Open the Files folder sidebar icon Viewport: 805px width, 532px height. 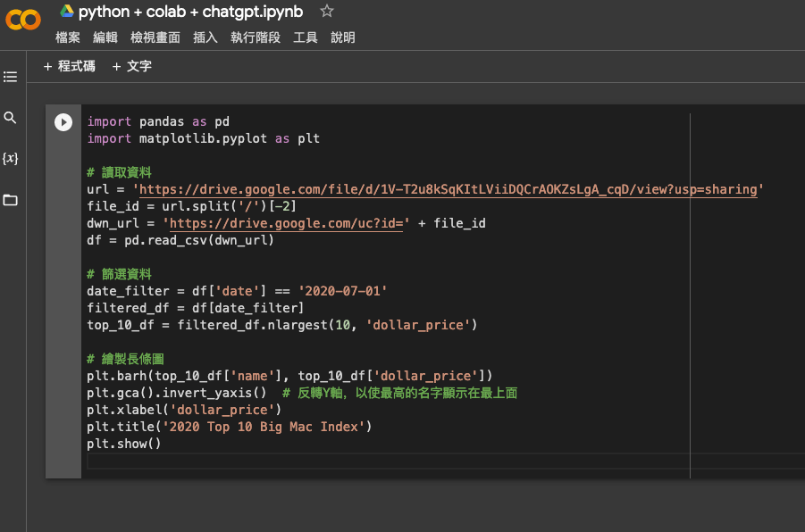(x=10, y=200)
